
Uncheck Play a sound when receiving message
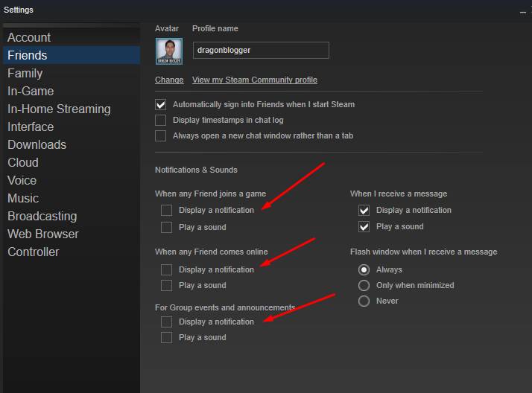(x=364, y=226)
